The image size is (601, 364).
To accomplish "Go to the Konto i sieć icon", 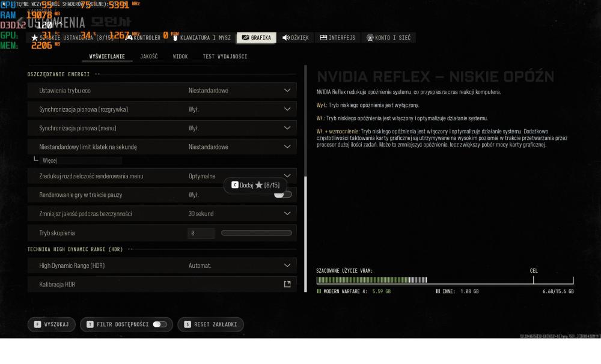I will [x=370, y=38].
